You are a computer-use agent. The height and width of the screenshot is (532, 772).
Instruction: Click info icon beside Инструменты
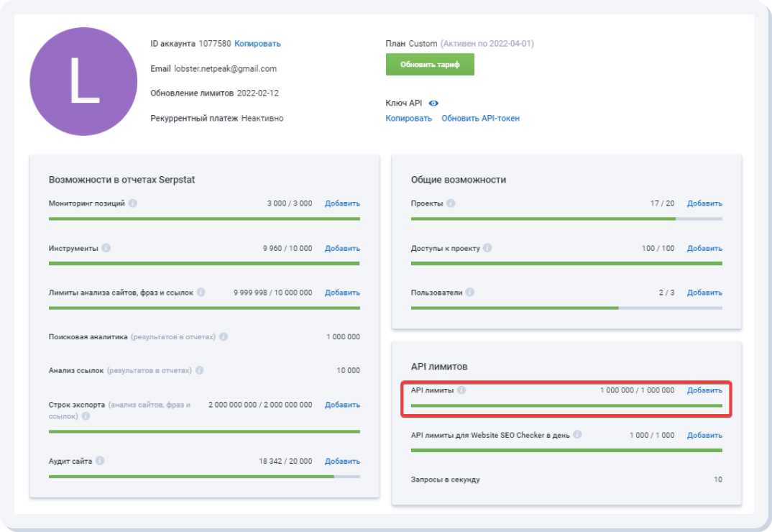coord(106,248)
